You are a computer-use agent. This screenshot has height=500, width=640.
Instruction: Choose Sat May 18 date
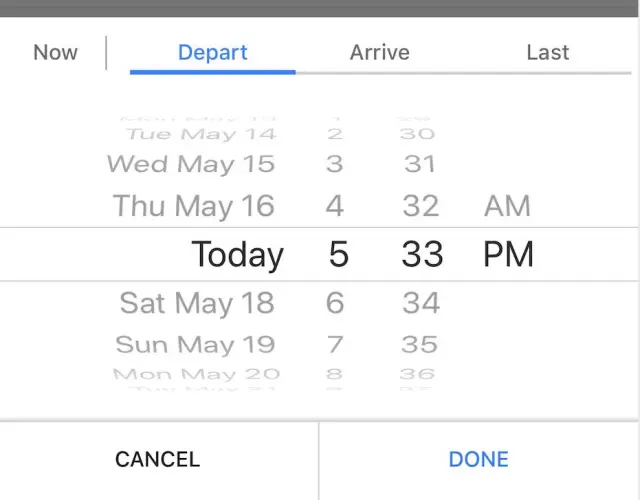pos(197,302)
